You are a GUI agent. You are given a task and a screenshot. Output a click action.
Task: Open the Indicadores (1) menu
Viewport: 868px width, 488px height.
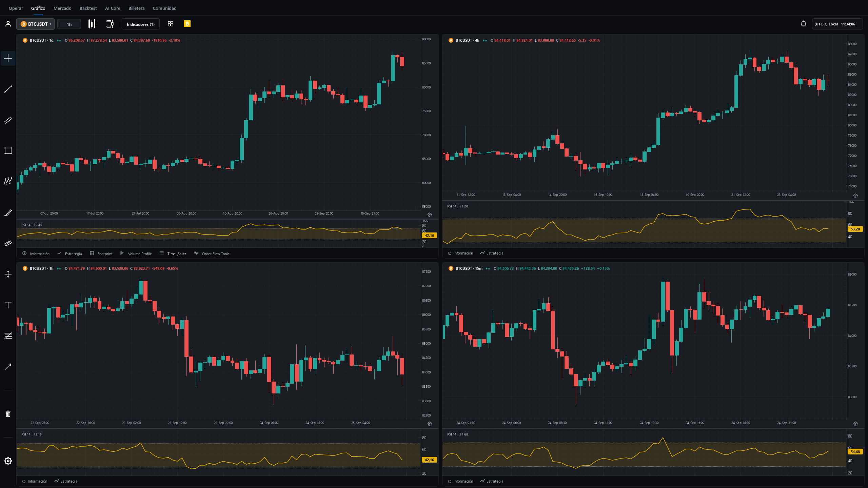click(141, 24)
